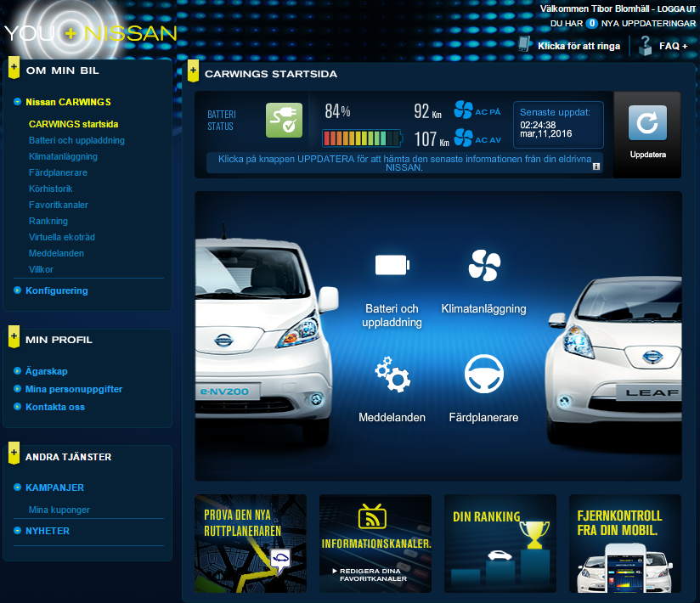Click the blue bullet beside Ägarskap
700x603 pixels.
(17, 370)
